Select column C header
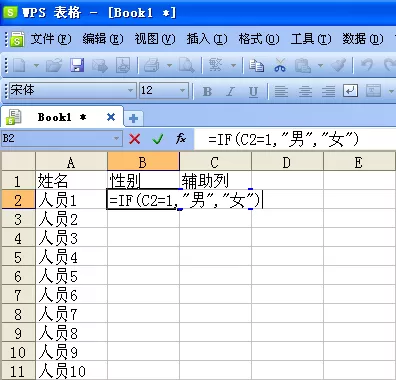 tap(215, 162)
